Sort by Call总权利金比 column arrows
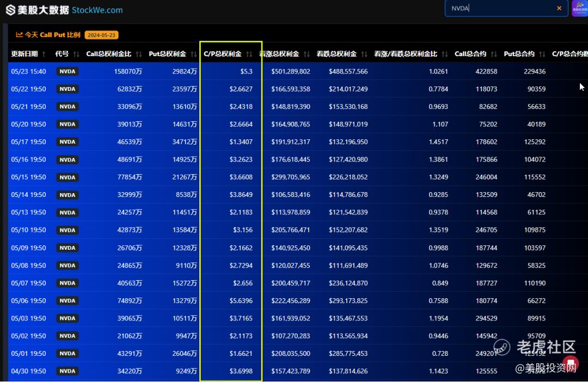The height and width of the screenshot is (382, 588). click(x=139, y=54)
